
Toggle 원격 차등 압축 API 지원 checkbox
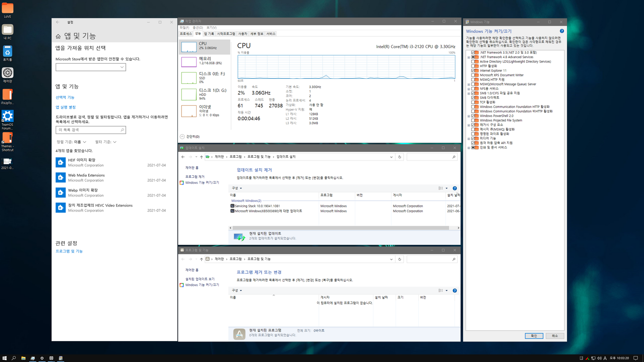click(x=473, y=143)
